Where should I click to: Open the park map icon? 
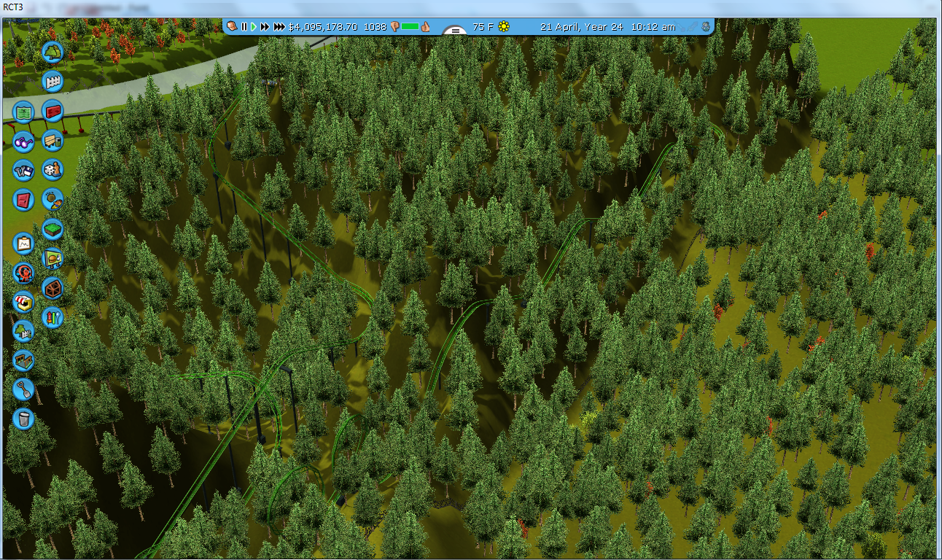[23, 112]
